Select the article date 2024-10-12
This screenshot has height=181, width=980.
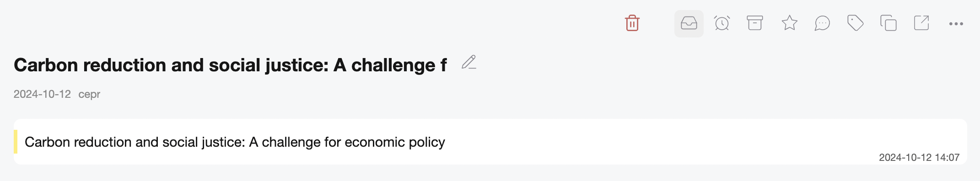pos(42,94)
